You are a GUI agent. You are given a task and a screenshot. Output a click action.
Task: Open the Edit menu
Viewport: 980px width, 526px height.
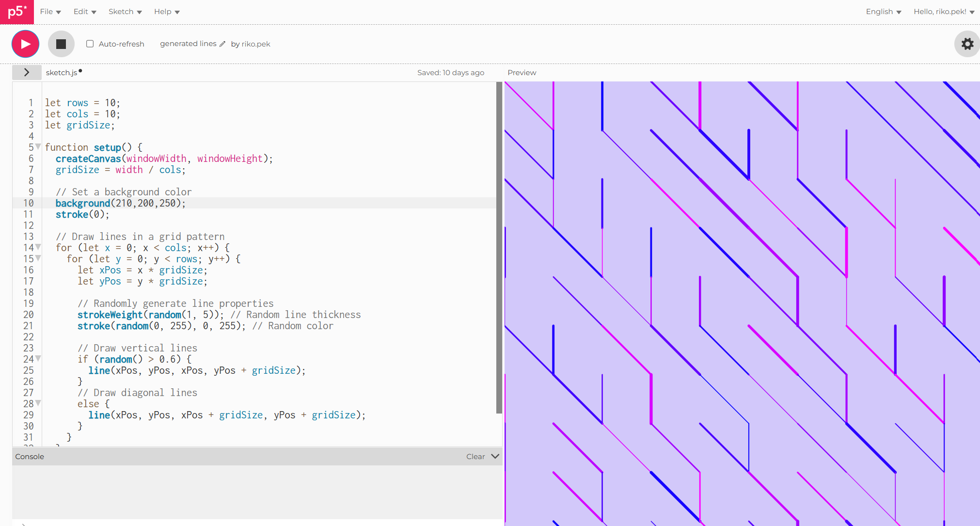[x=85, y=12]
